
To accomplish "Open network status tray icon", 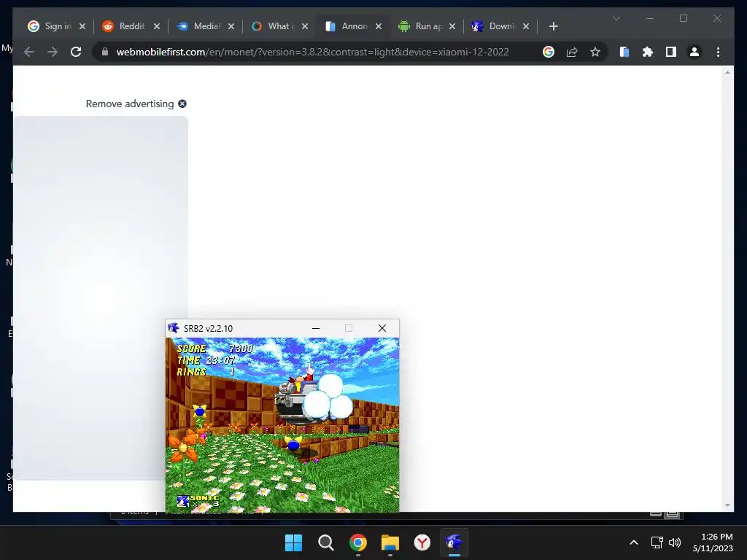I will (x=657, y=542).
